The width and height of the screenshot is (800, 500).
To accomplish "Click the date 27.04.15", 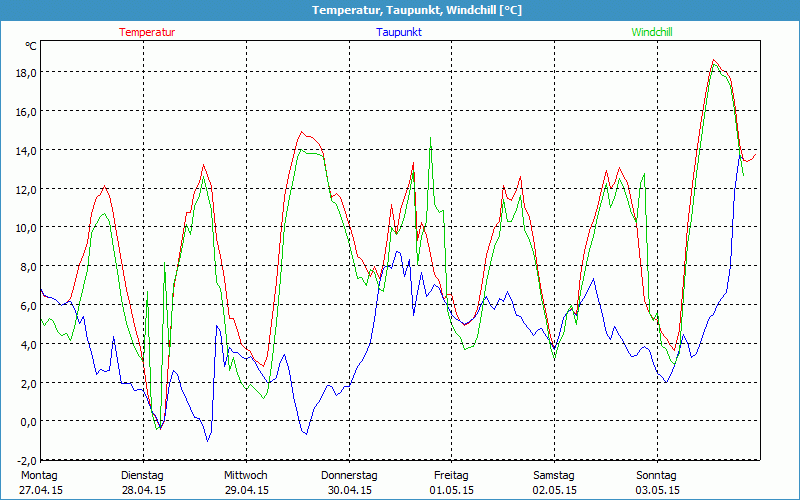I will click(x=41, y=490).
